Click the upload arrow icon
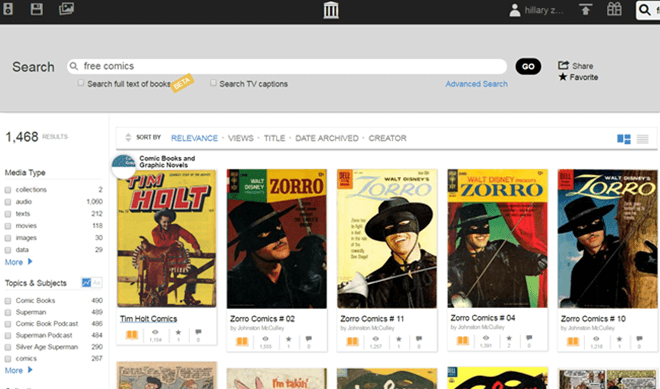 585,9
